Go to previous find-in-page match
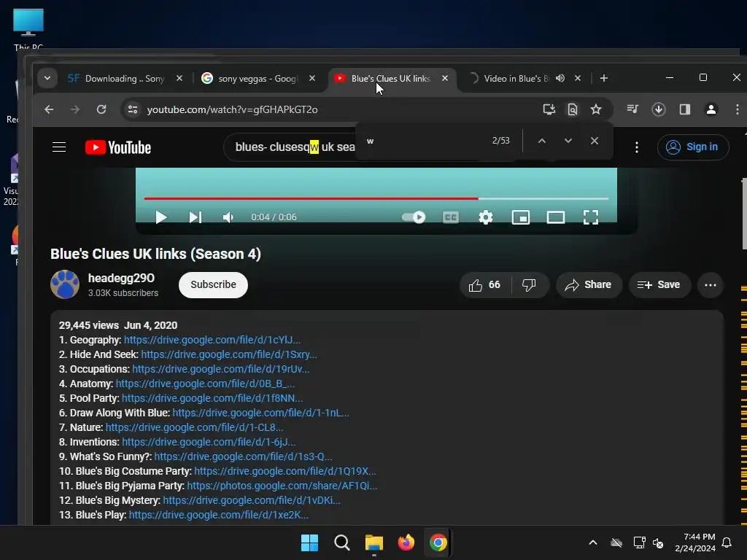This screenshot has width=747, height=560. (x=542, y=141)
